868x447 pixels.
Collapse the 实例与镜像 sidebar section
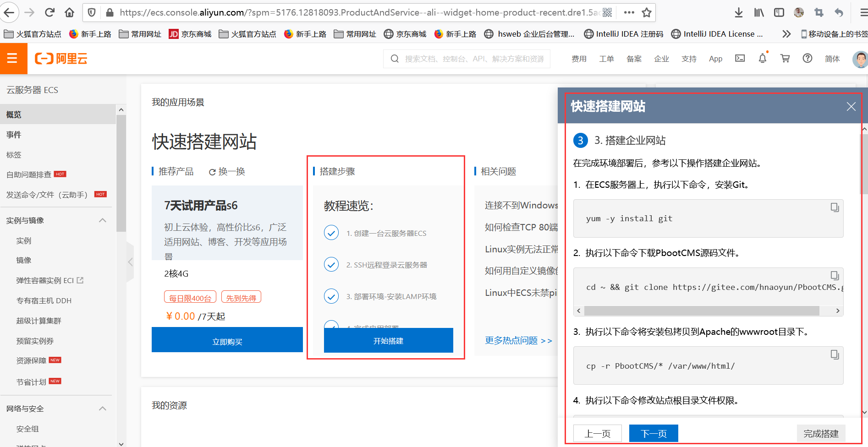tap(103, 220)
